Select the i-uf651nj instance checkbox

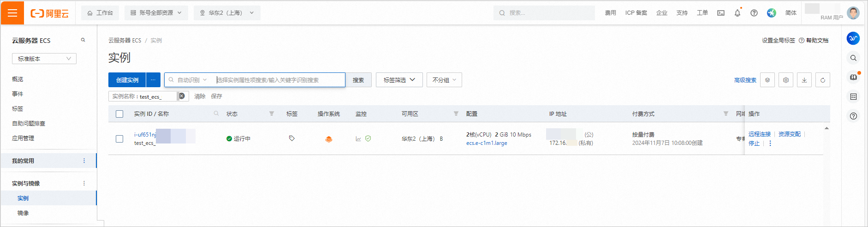tap(119, 139)
